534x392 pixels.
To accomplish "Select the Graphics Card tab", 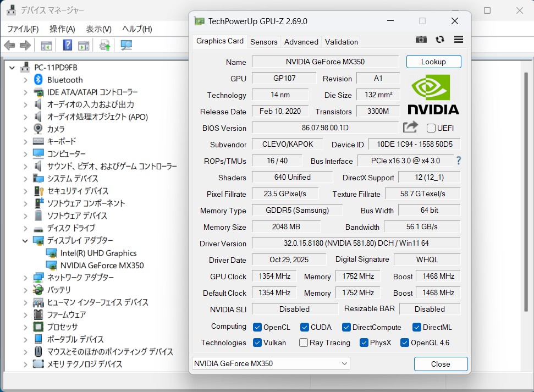I will [x=219, y=41].
